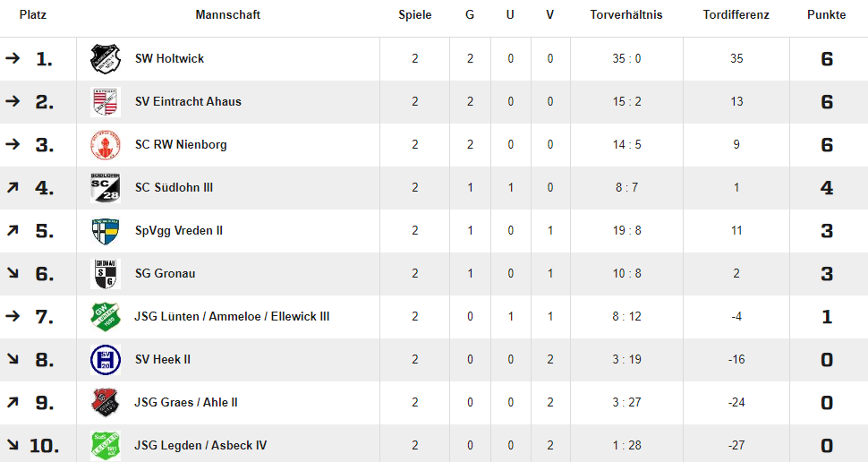Click the JSG Graes / Ahle II crest

point(106,403)
